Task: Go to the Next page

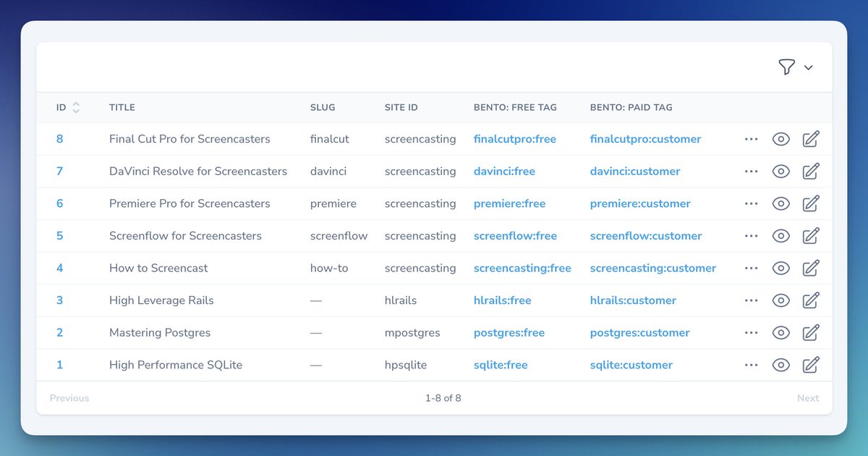Action: point(808,398)
